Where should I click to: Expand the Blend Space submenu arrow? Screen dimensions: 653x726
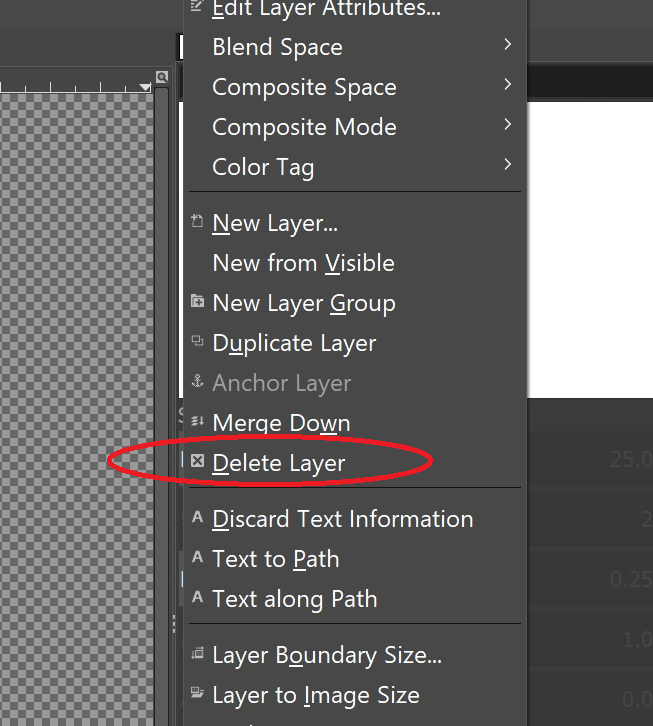(508, 46)
